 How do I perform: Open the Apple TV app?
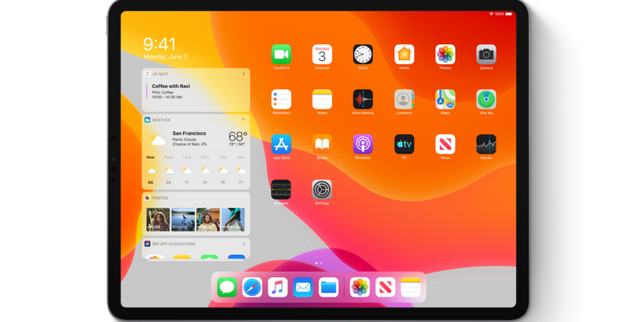point(404,144)
